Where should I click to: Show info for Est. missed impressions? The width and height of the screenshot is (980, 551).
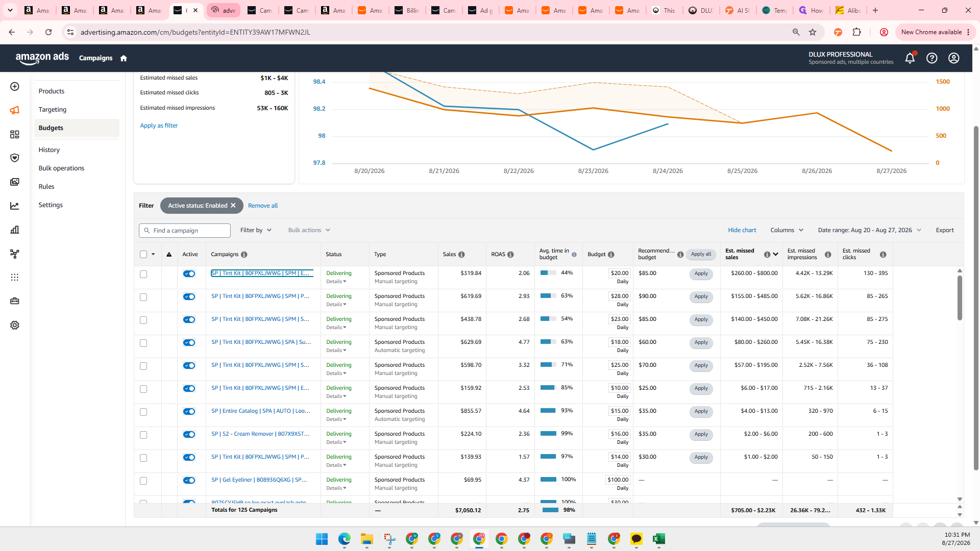(828, 255)
